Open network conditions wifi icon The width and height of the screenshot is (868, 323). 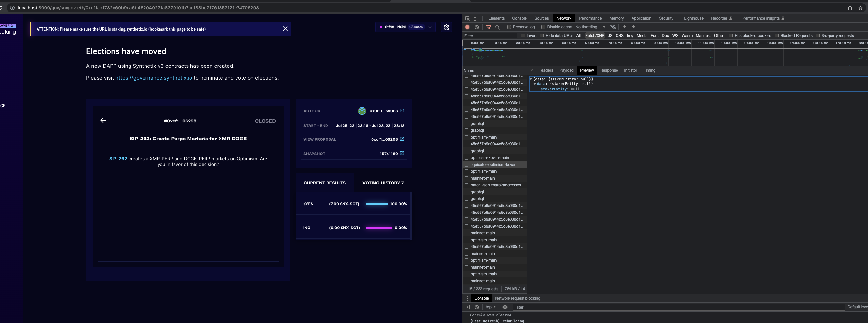coord(613,27)
